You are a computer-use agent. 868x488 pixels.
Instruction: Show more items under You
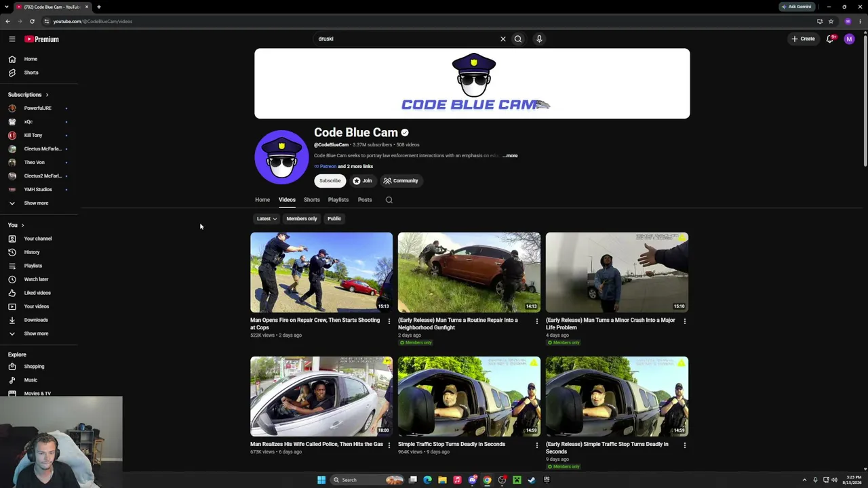click(36, 333)
